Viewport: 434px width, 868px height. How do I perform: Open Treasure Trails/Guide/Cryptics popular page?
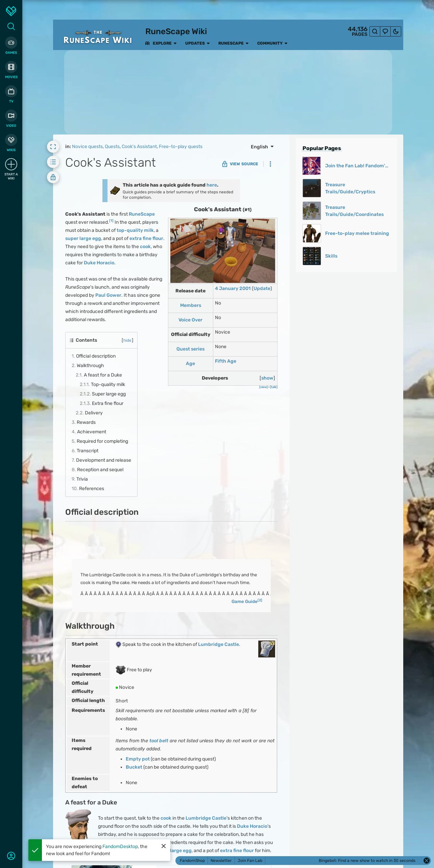[350, 188]
